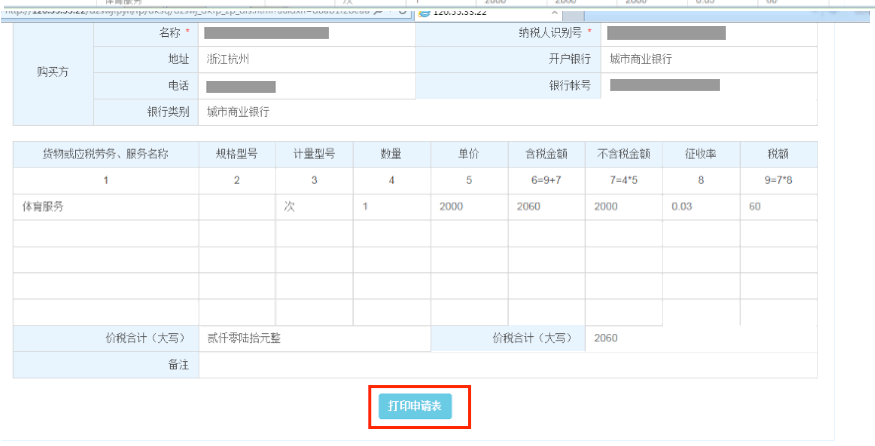875x446 pixels.
Task: Click the 纳税人识别号 input field
Action: (710, 33)
